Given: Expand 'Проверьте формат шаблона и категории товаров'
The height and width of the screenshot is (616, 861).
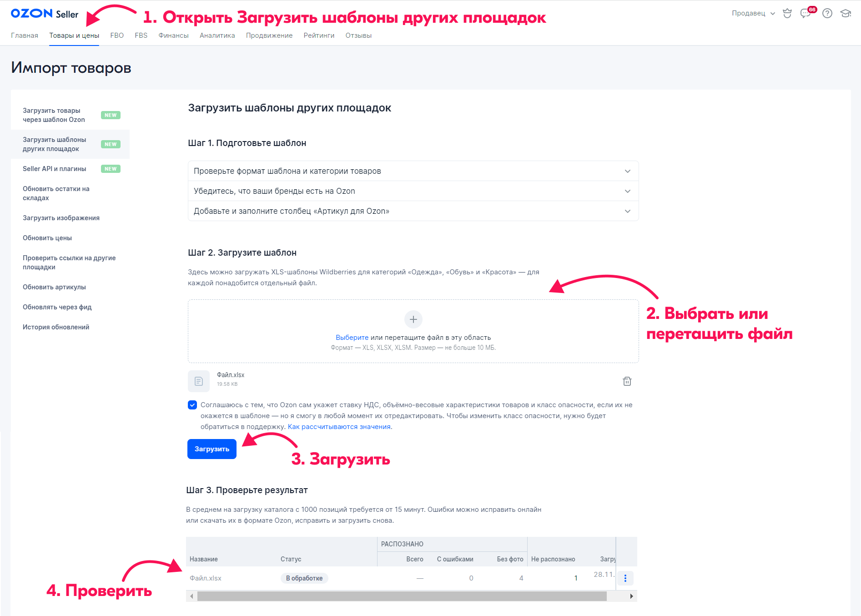Looking at the screenshot, I should pyautogui.click(x=413, y=171).
